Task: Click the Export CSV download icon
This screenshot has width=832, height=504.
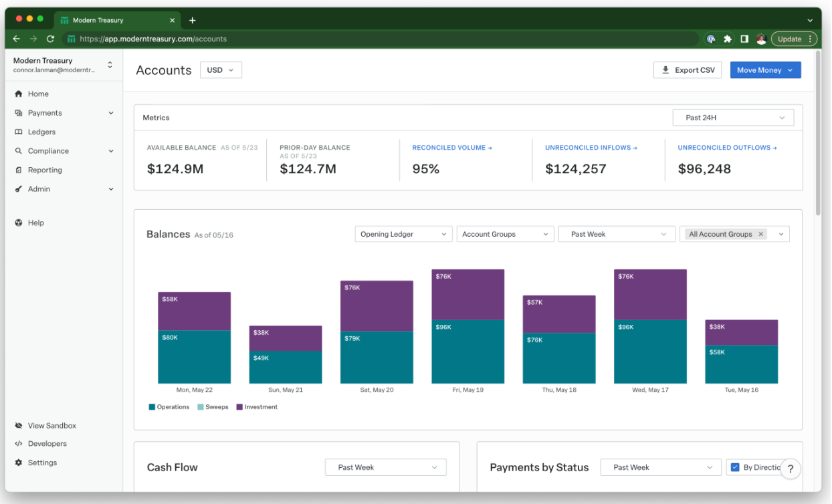Action: point(665,70)
